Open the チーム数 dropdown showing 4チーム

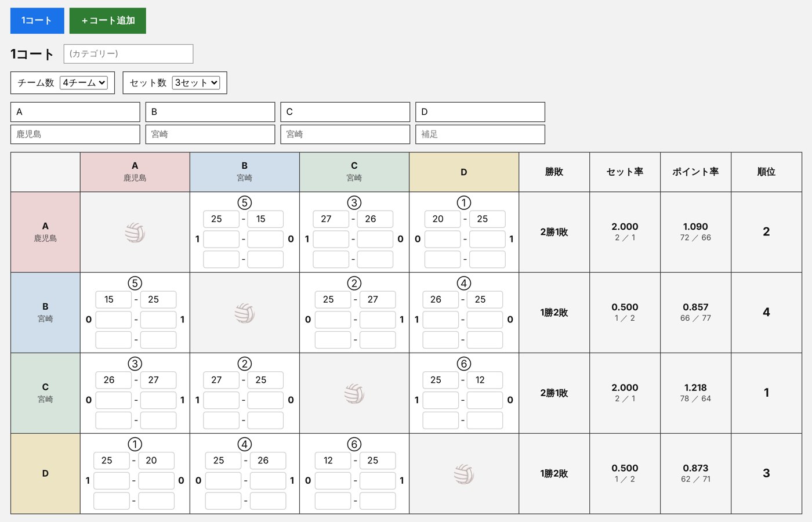click(84, 83)
